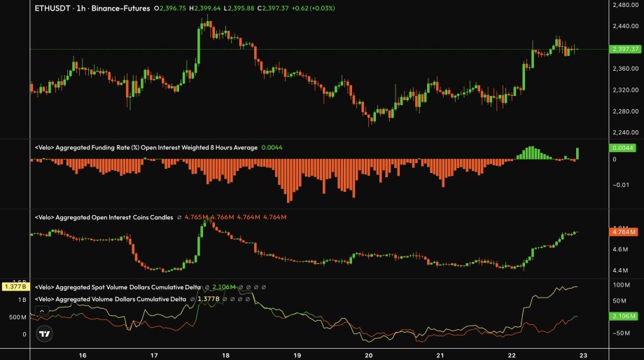The image size is (644, 360).
Task: Select the Aggregated Open Interest Coins Candles label
Action: click(x=104, y=217)
